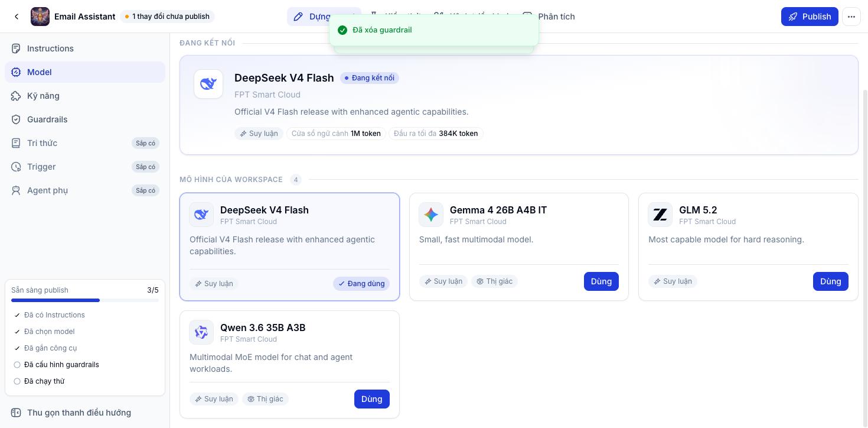The width and height of the screenshot is (868, 428).
Task: Click the Đang dùng badge on DeepSeek card
Action: click(361, 284)
